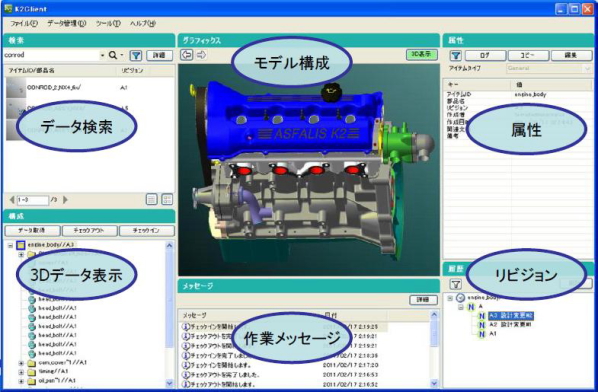The width and height of the screenshot is (598, 392).
Task: Click the attributes panel filter icon
Action: point(455,56)
